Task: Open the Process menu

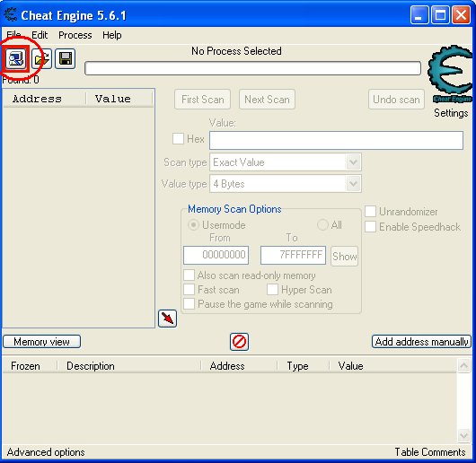Action: [75, 35]
